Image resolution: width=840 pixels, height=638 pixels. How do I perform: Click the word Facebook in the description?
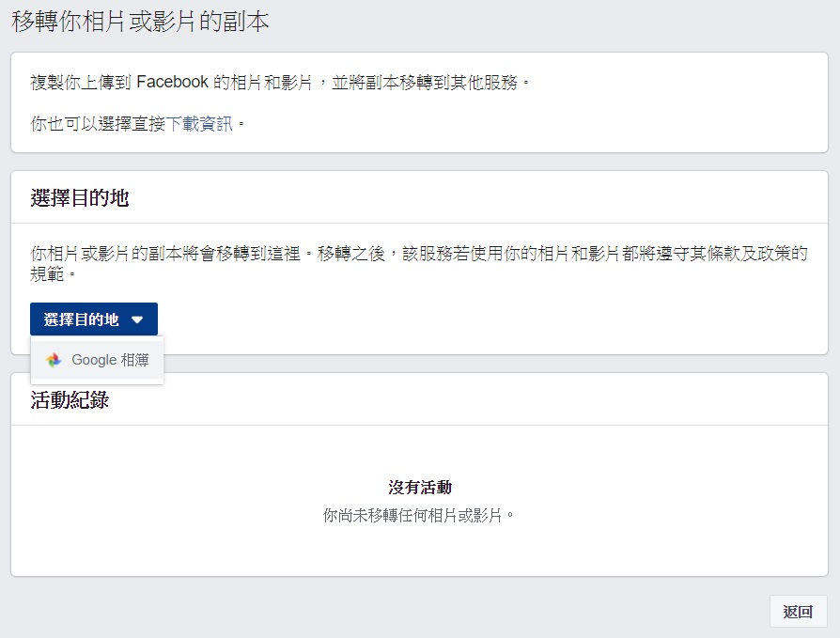[173, 82]
